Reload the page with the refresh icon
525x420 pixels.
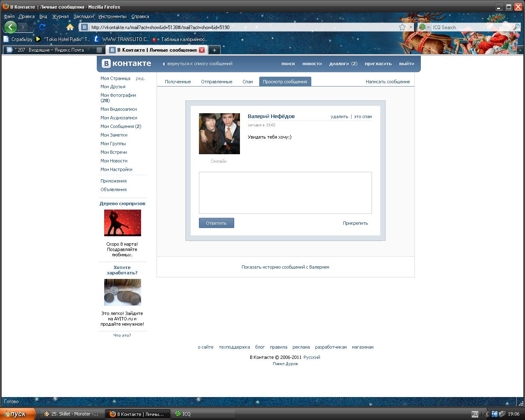point(42,27)
